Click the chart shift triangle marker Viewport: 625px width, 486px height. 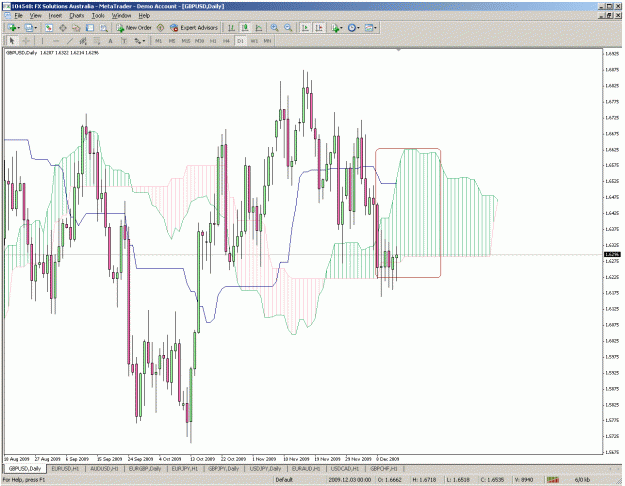pyautogui.click(x=399, y=50)
